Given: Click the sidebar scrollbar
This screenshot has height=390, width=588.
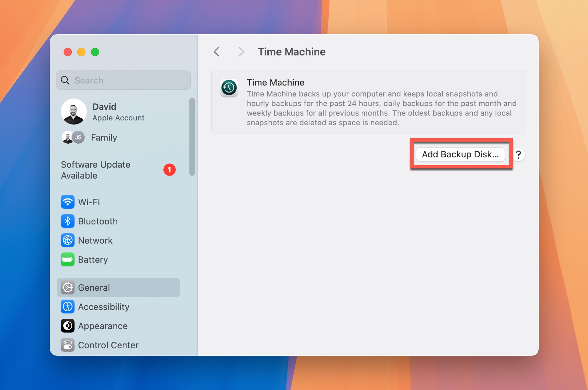Looking at the screenshot, I should coord(192,137).
